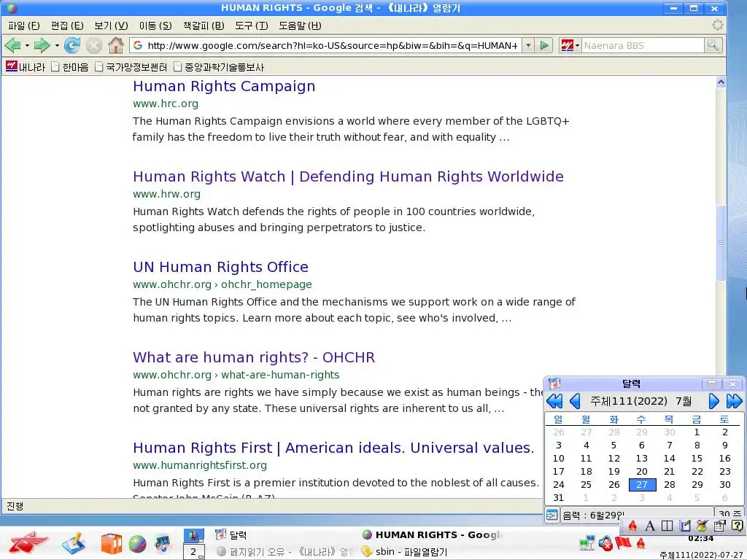The height and width of the screenshot is (560, 747).
Task: Open the Human Rights Watch result link
Action: (348, 176)
